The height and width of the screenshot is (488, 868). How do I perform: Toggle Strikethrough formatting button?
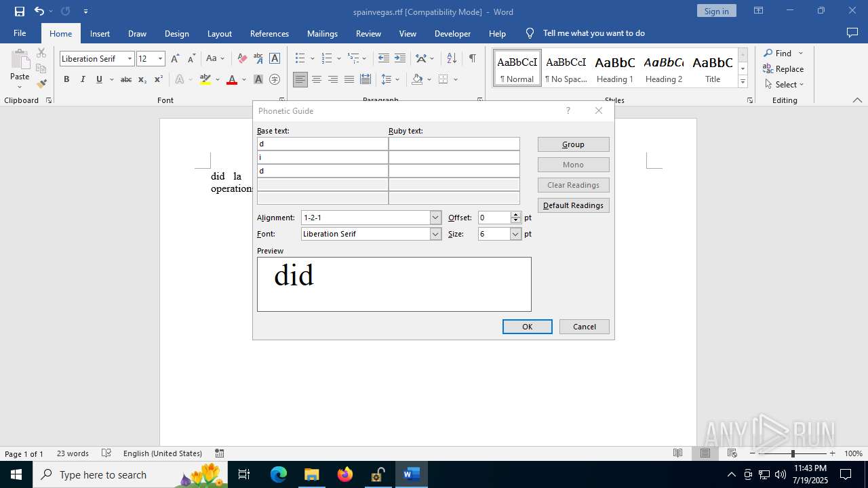click(x=126, y=79)
